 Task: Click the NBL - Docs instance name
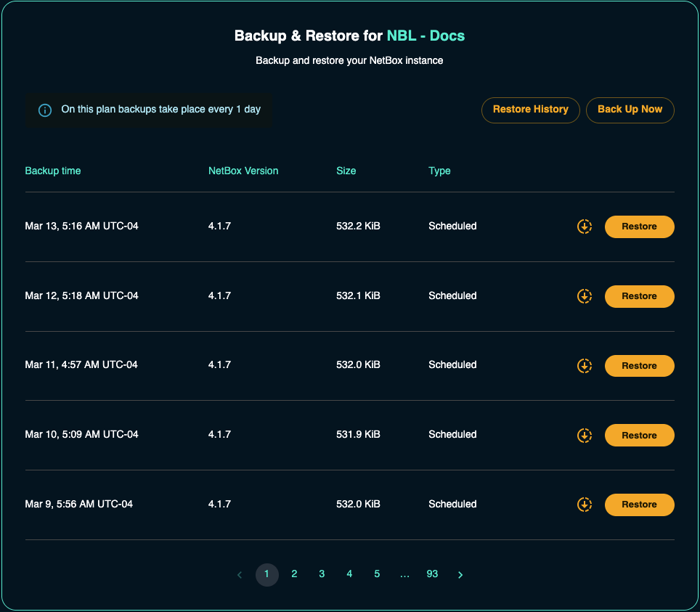426,36
